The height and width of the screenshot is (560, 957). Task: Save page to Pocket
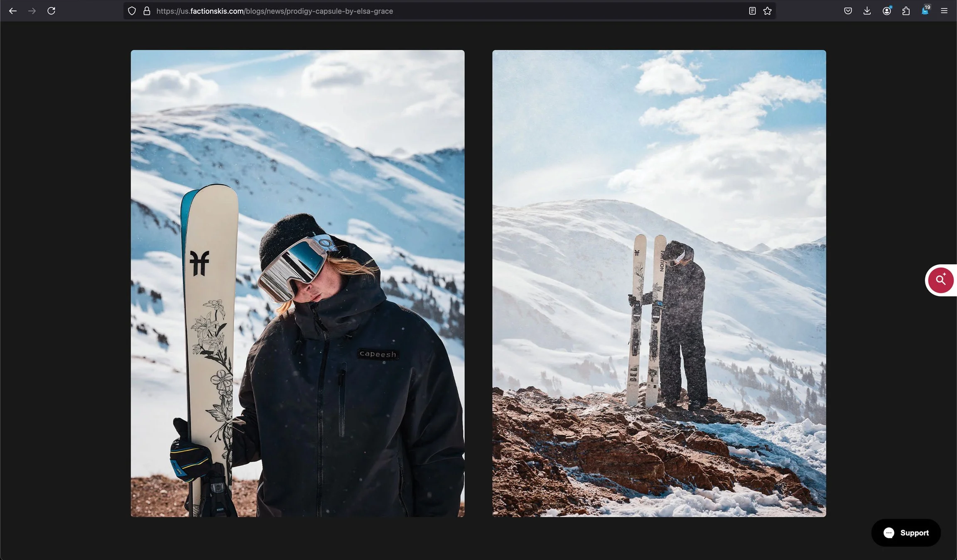point(848,11)
